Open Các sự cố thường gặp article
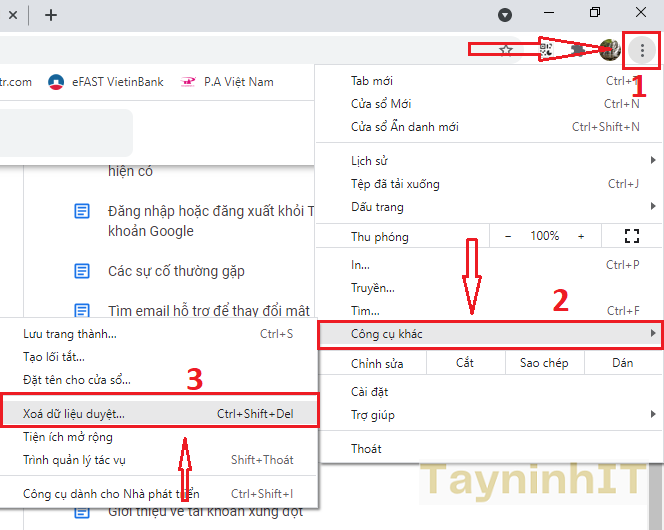Image resolution: width=664 pixels, height=530 pixels. click(176, 271)
